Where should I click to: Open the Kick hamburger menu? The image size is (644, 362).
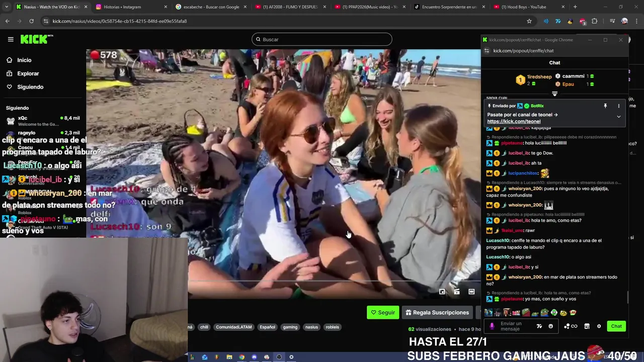11,39
